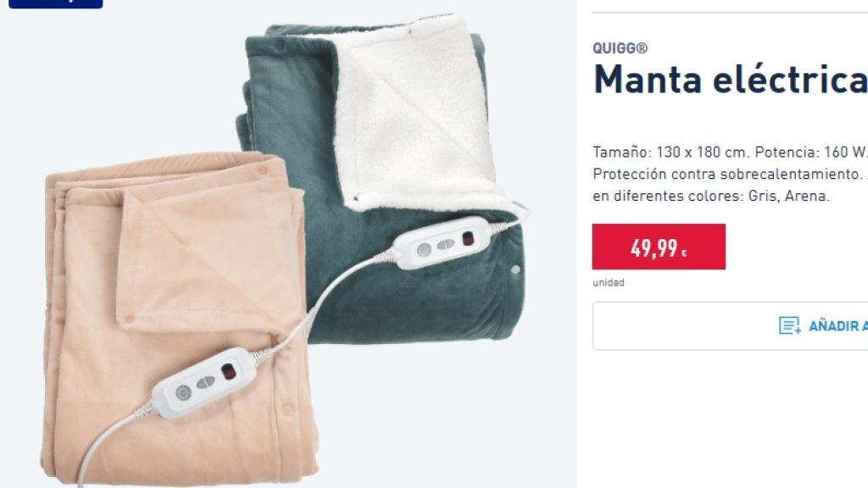Click the AÑADIR A button text
Image resolution: width=868 pixels, height=488 pixels.
[x=838, y=326]
